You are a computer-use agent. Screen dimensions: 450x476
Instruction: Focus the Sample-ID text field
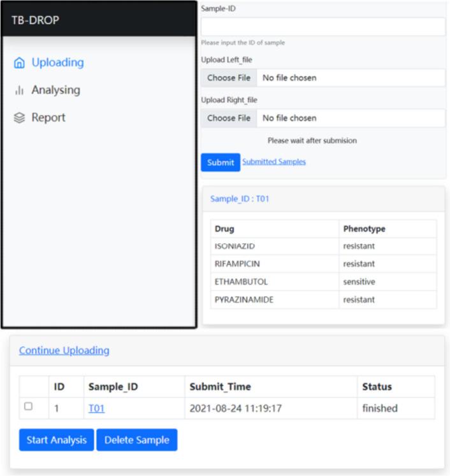pyautogui.click(x=323, y=27)
